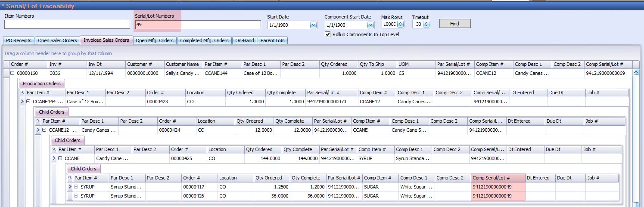The width and height of the screenshot is (644, 207).
Task: Open search icon in Production Orders grid header
Action: pyautogui.click(x=22, y=93)
